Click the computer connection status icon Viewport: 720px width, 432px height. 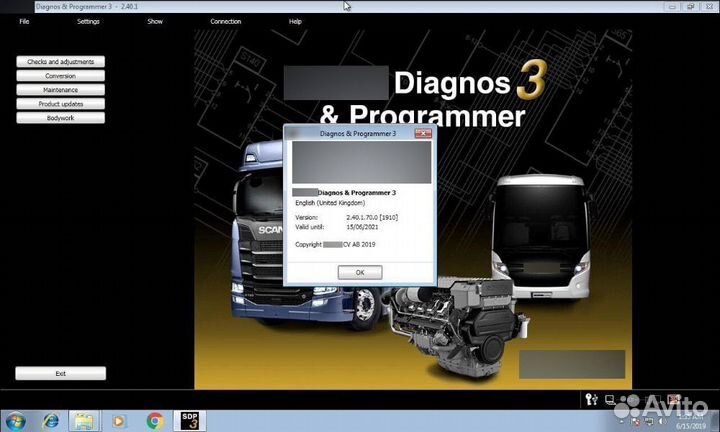click(x=610, y=400)
